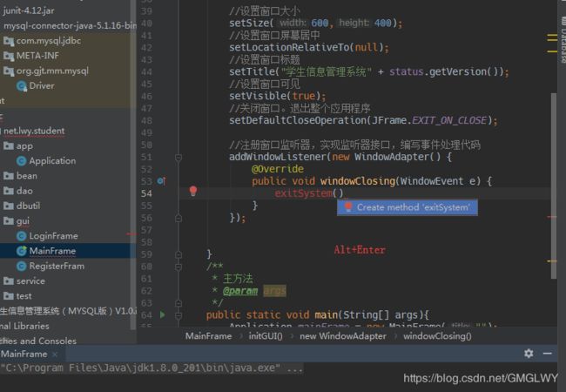566x392 pixels.
Task: Click EXIT_ON_CLOSE constant on line 48
Action: (x=449, y=120)
